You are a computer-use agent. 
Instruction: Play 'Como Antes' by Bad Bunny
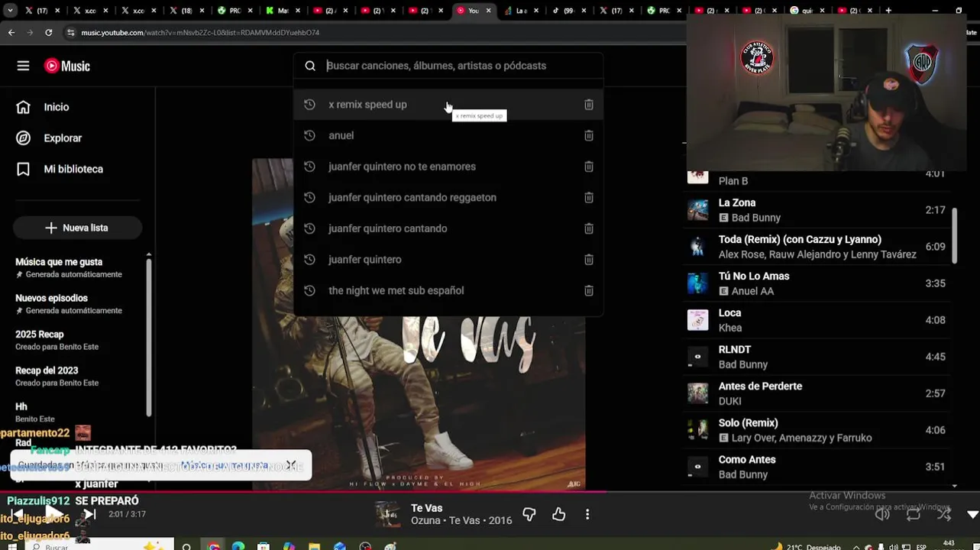[x=816, y=467]
